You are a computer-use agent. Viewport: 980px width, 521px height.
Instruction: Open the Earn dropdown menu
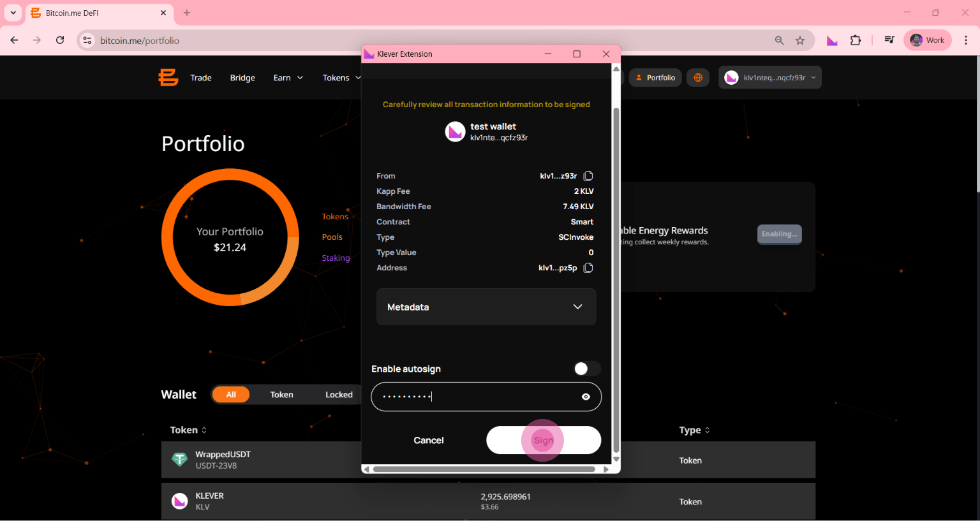click(288, 78)
